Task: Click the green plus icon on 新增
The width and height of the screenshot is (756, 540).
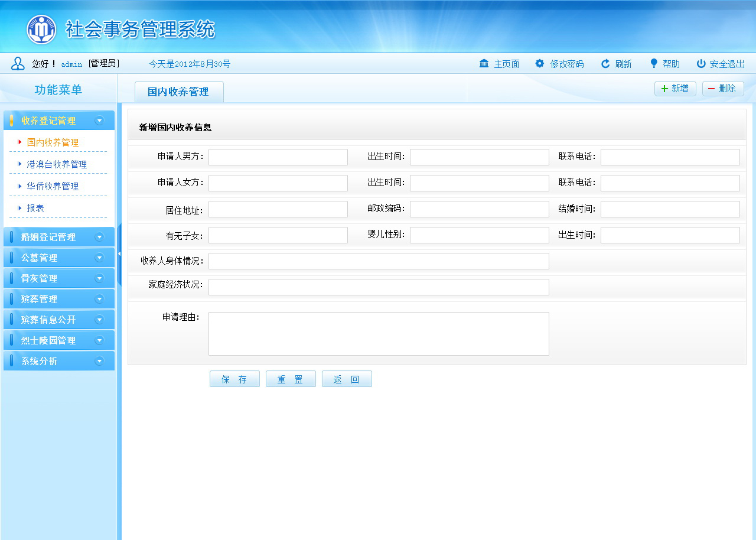Action: click(x=664, y=89)
